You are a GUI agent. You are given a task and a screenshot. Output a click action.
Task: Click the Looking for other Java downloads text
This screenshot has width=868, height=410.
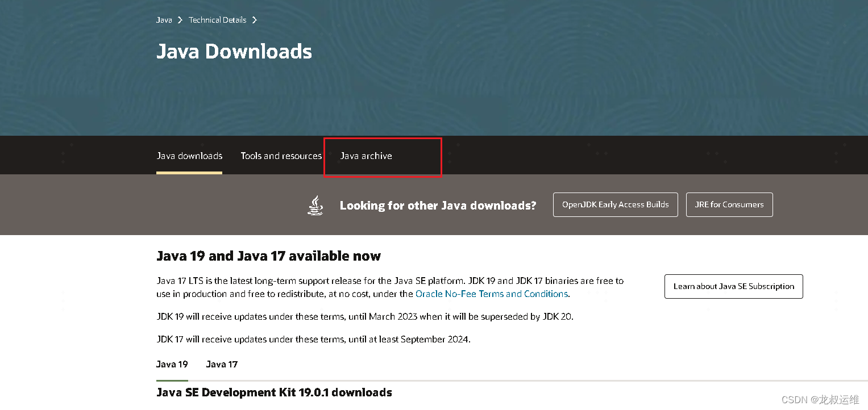tap(438, 206)
